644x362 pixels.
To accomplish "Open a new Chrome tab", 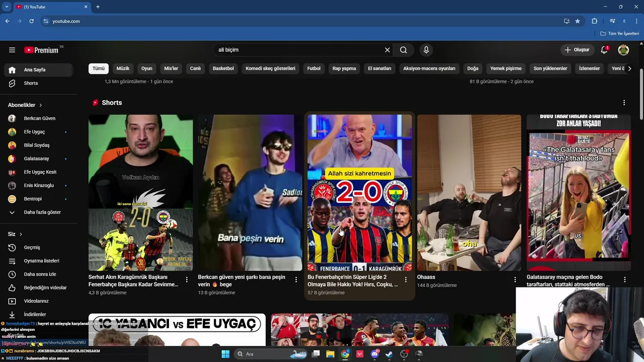I will [98, 7].
